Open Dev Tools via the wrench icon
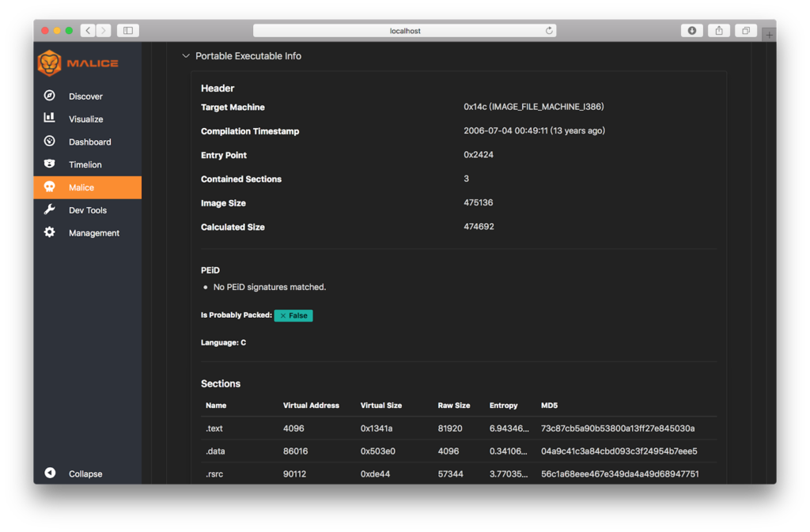 pos(50,209)
